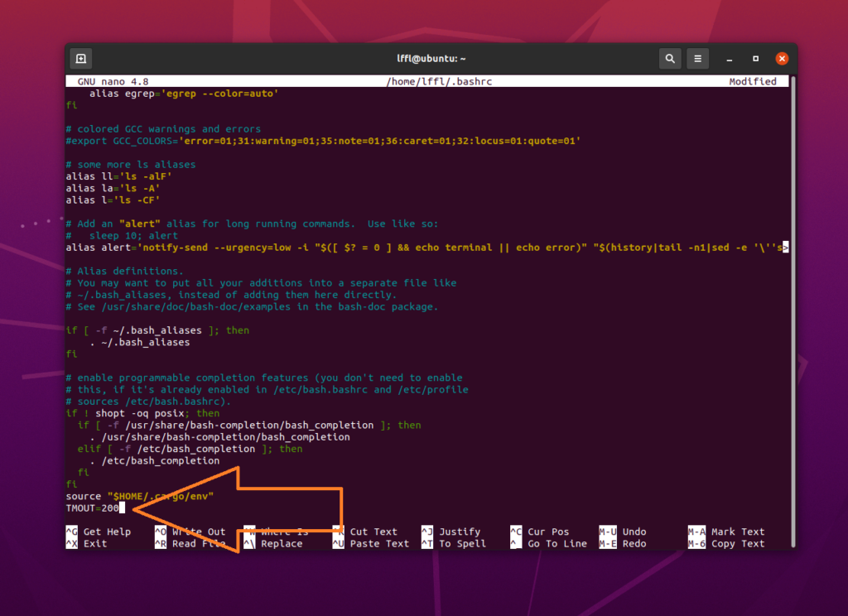Minimize the terminal window
848x616 pixels.
[730, 59]
